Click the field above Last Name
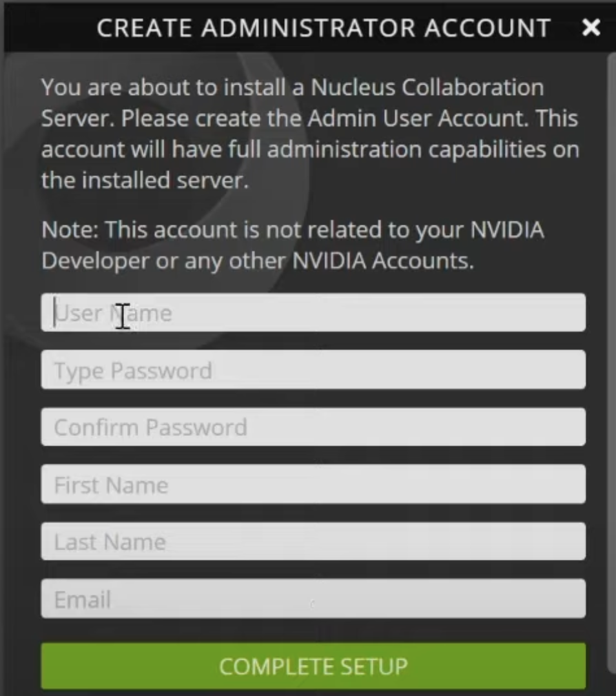Screen dimensions: 616x696 (x=313, y=484)
